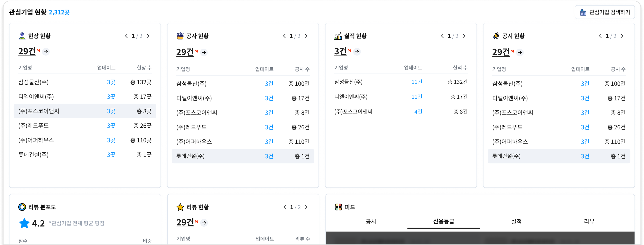
Task: Click the 실적 현황 bar chart icon
Action: [x=338, y=36]
